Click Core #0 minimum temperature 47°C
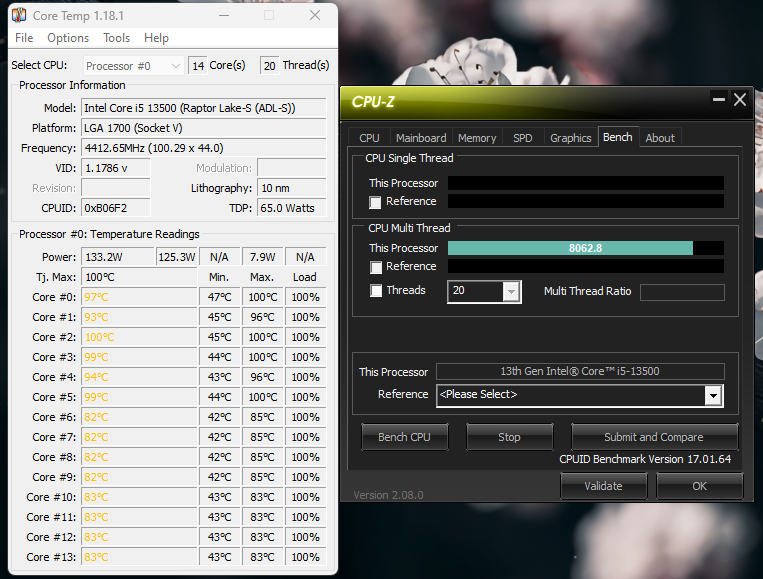 click(x=219, y=297)
